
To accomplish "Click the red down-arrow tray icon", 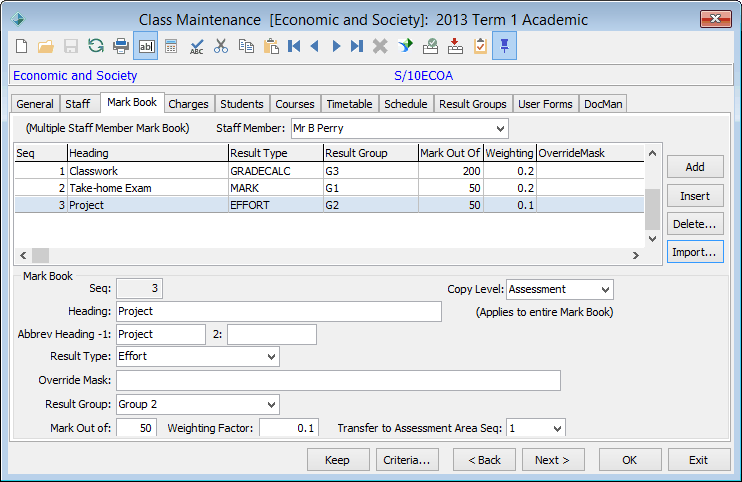I will (x=455, y=46).
